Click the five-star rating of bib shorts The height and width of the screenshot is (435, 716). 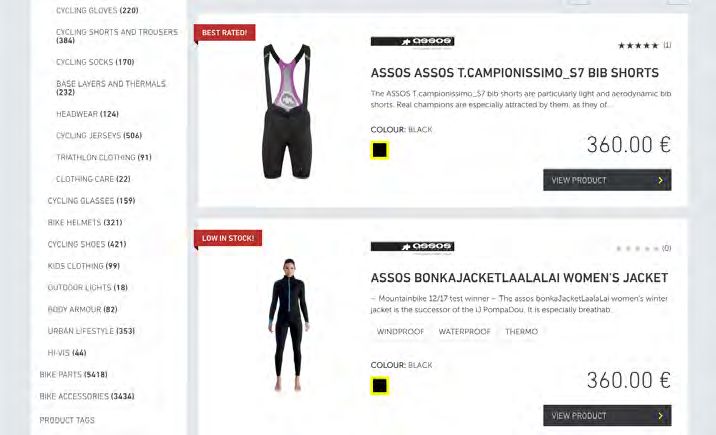pos(638,45)
